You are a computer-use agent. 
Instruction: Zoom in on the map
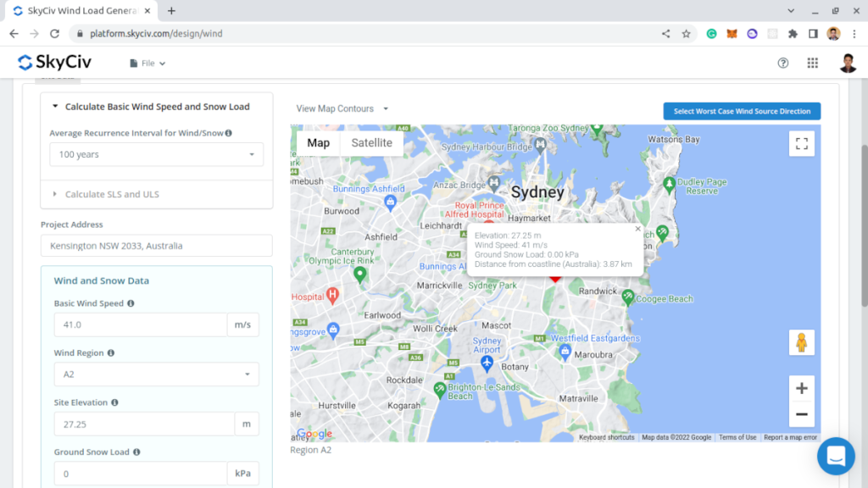click(x=801, y=389)
